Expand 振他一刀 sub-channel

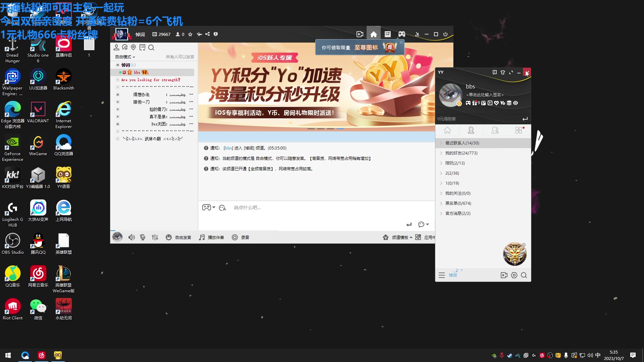(118, 102)
